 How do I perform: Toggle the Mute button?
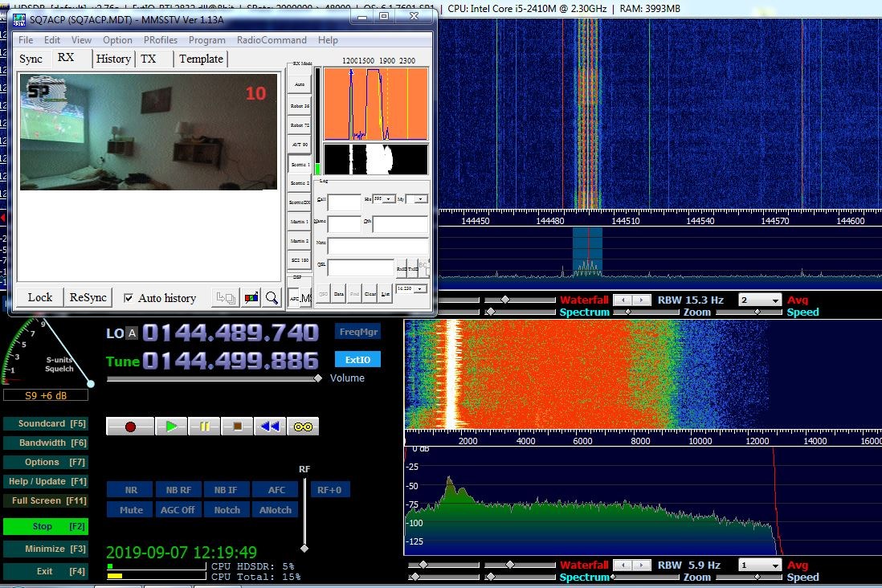[x=130, y=510]
